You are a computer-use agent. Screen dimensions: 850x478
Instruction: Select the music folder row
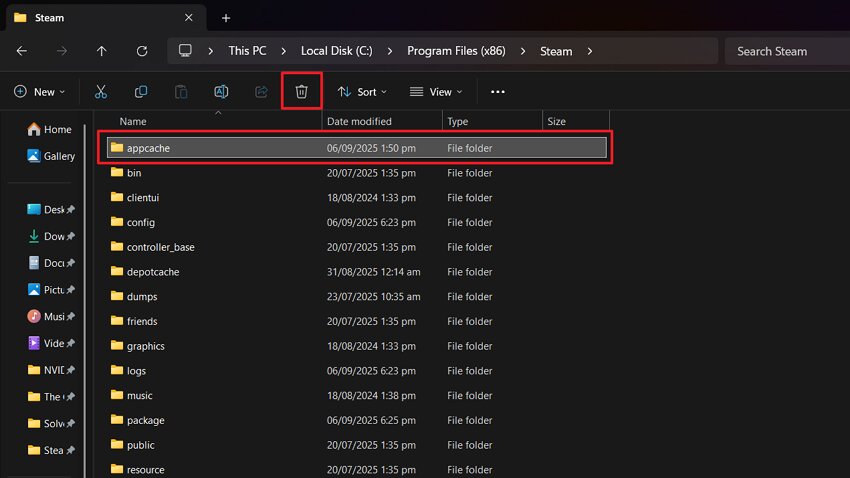(357, 396)
